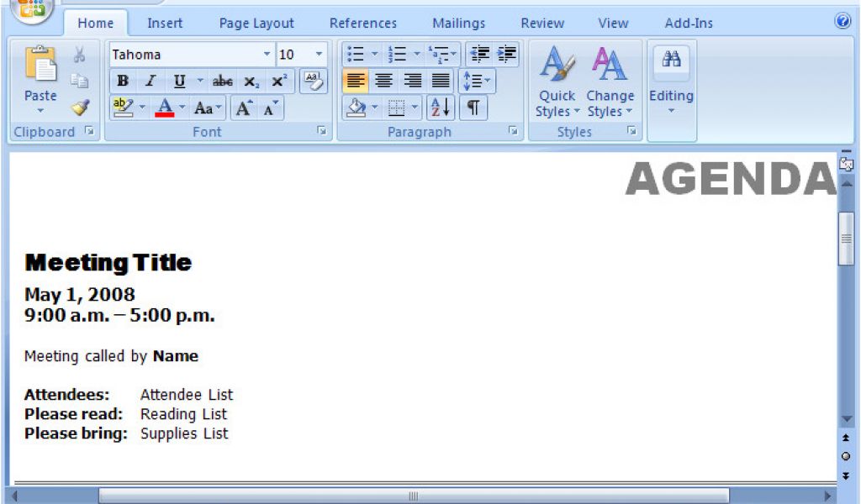Switch to the Insert ribbon tab
The height and width of the screenshot is (504, 861).
click(165, 23)
